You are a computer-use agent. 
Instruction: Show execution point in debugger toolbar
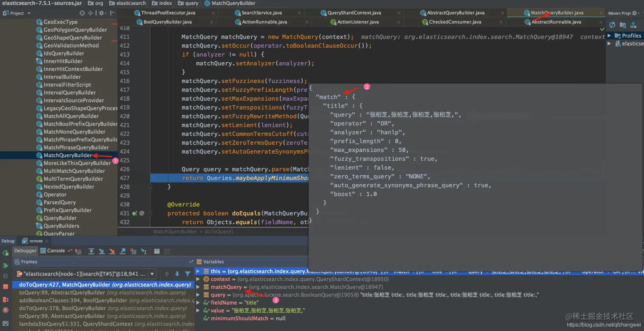click(78, 251)
